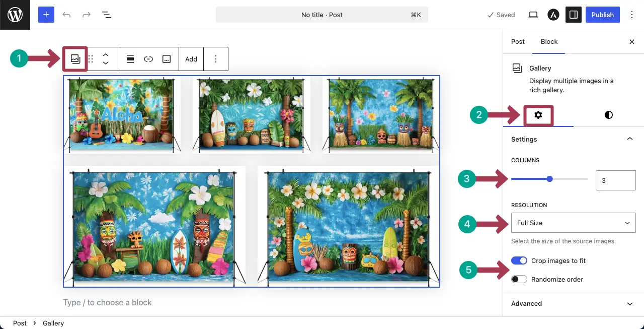Open the Gallery breadcrumb link at the bottom
The width and height of the screenshot is (644, 329).
pyautogui.click(x=53, y=323)
